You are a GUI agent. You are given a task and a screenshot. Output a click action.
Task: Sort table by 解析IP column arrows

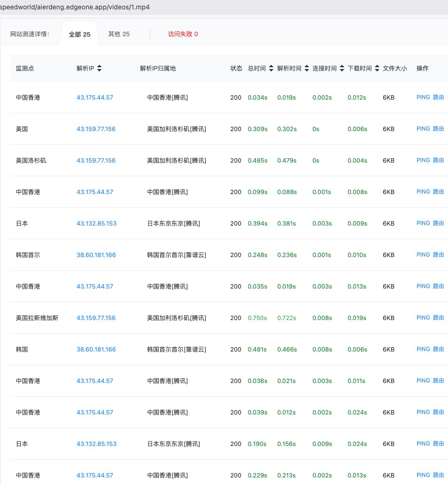point(99,68)
